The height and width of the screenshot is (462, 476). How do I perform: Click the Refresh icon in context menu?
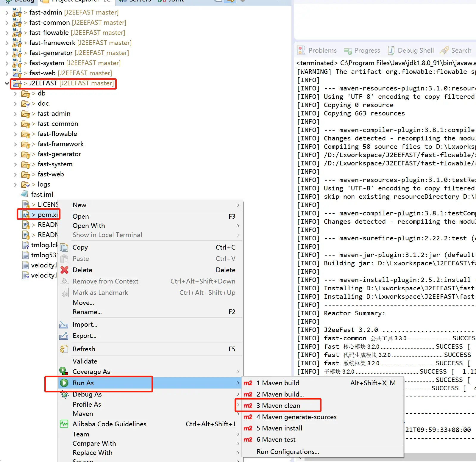pos(64,349)
